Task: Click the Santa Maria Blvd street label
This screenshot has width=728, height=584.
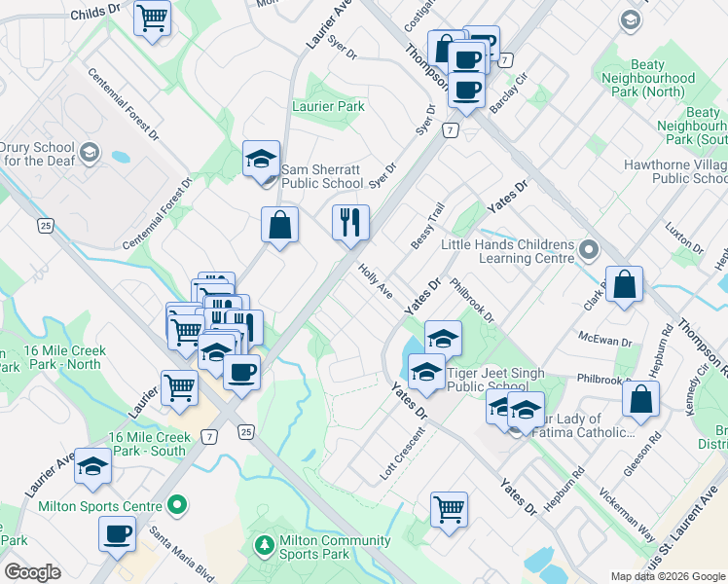Action: 182,554
